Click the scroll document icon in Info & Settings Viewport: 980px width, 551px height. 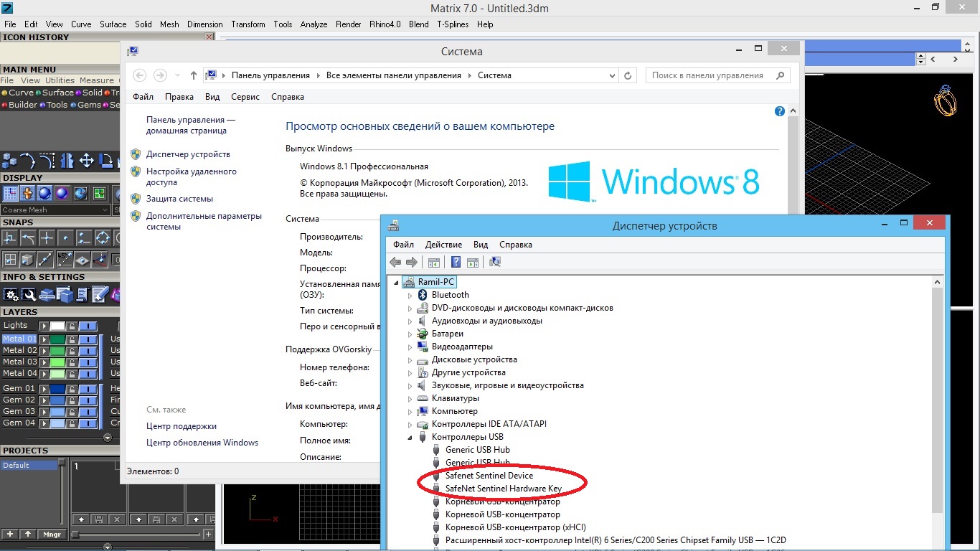pos(82,294)
